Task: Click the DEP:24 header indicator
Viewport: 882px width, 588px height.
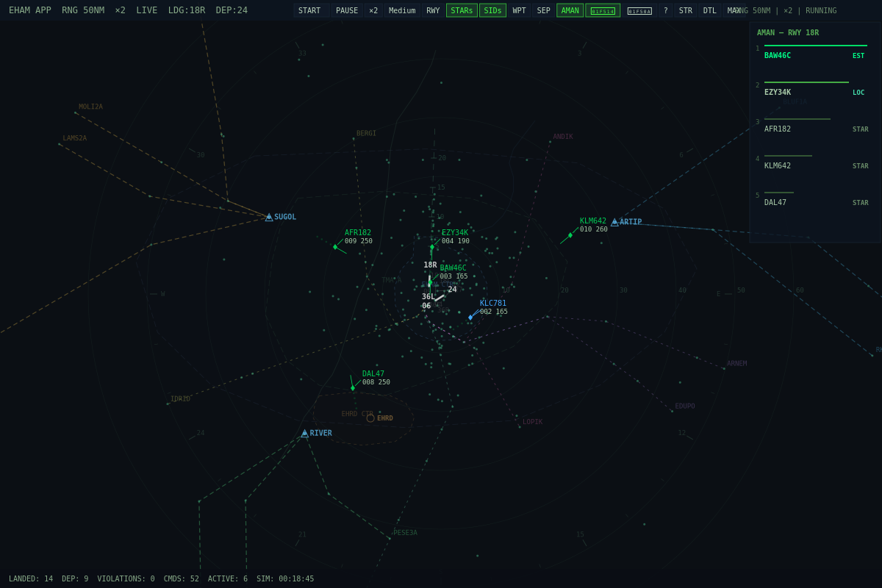Action: [x=232, y=10]
